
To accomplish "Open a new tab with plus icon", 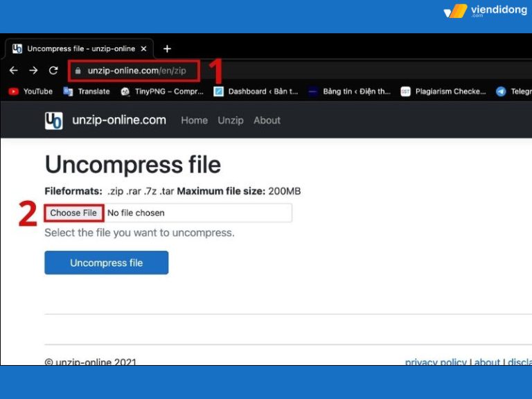I will coord(167,48).
